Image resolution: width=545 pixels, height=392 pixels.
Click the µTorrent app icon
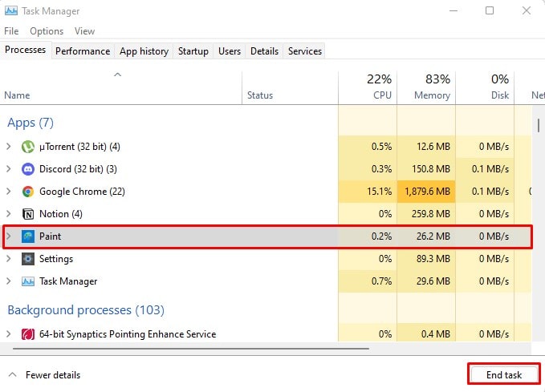click(28, 147)
